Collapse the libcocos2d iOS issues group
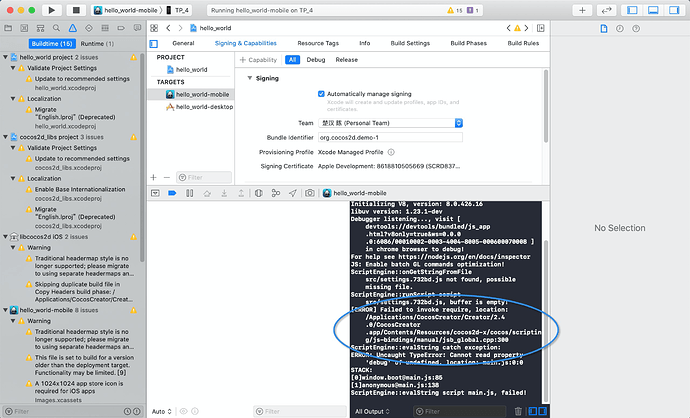The width and height of the screenshot is (690, 418). click(x=5, y=237)
